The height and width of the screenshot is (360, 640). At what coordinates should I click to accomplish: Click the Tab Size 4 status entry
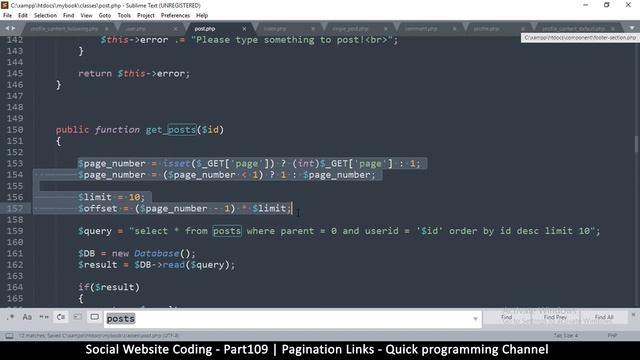[x=566, y=336]
